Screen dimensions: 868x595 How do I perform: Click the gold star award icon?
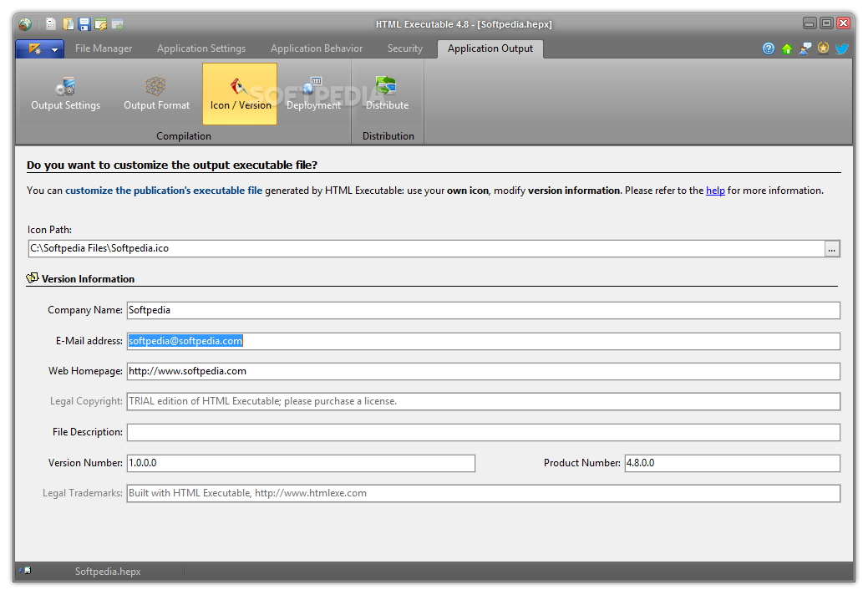(x=823, y=48)
